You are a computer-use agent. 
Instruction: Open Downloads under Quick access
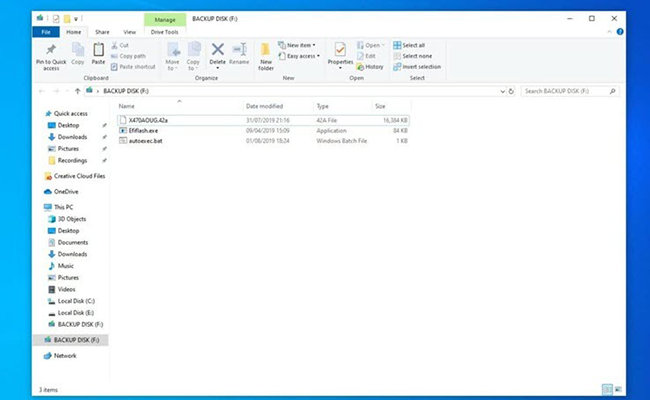pyautogui.click(x=68, y=137)
